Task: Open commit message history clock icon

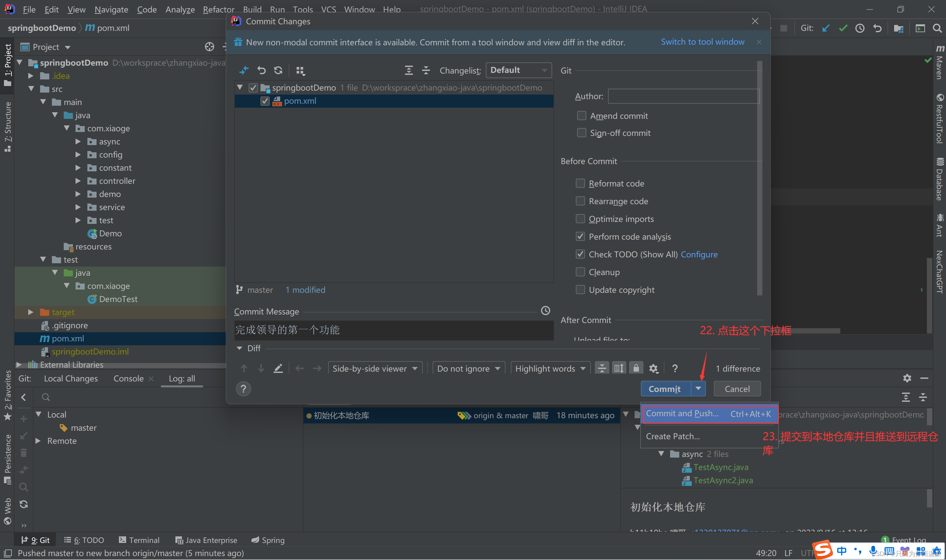Action: [x=545, y=311]
